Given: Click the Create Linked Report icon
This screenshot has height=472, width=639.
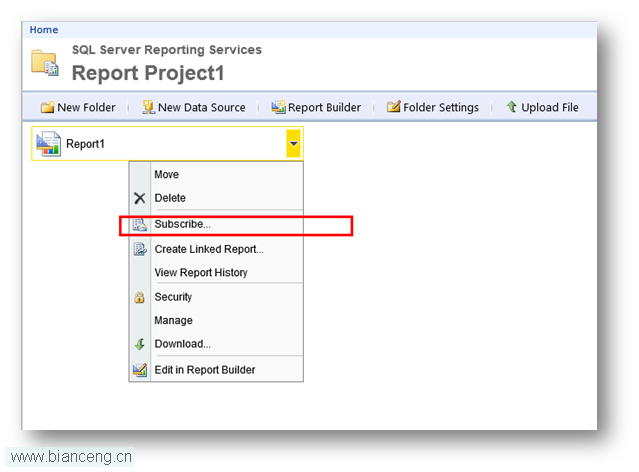Looking at the screenshot, I should pyautogui.click(x=140, y=249).
